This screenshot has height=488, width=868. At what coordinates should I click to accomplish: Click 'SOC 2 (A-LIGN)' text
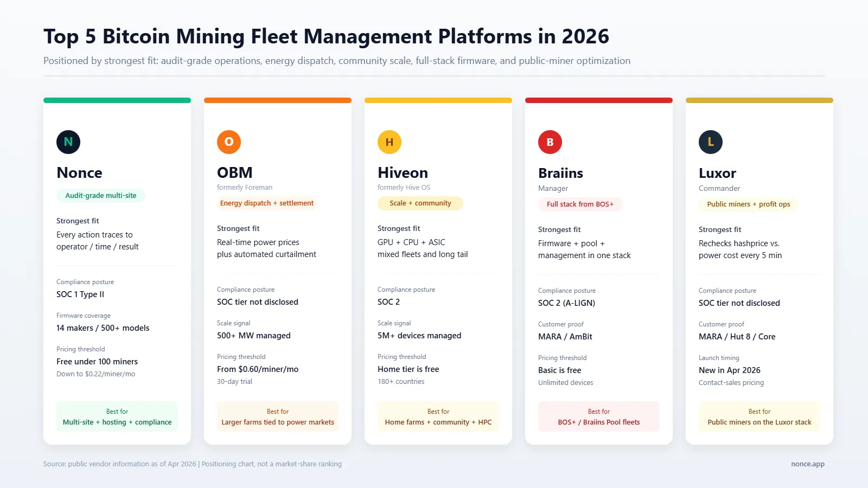(x=566, y=303)
